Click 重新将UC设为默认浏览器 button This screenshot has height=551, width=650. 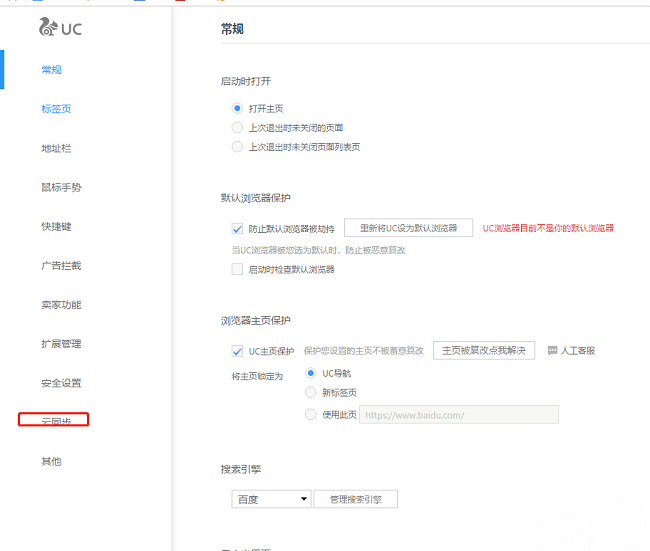tap(408, 228)
